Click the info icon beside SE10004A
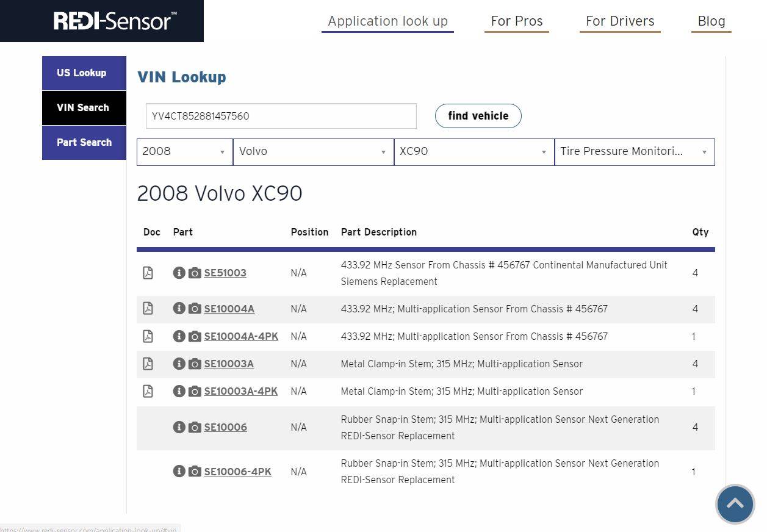The image size is (767, 532). [179, 309]
